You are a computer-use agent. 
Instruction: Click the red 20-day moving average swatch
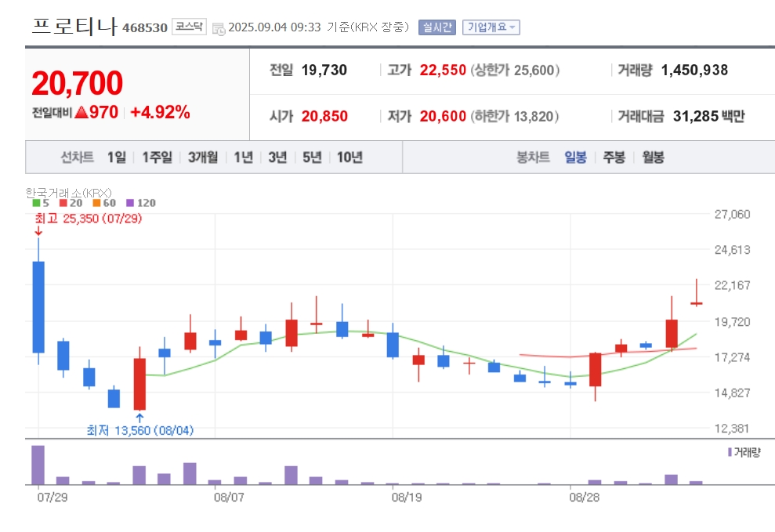click(x=63, y=202)
